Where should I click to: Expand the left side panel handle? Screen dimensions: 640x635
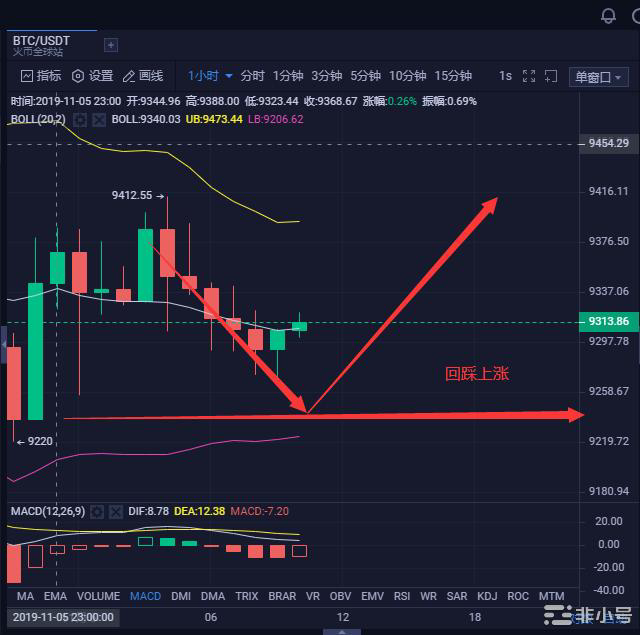[x=3, y=345]
